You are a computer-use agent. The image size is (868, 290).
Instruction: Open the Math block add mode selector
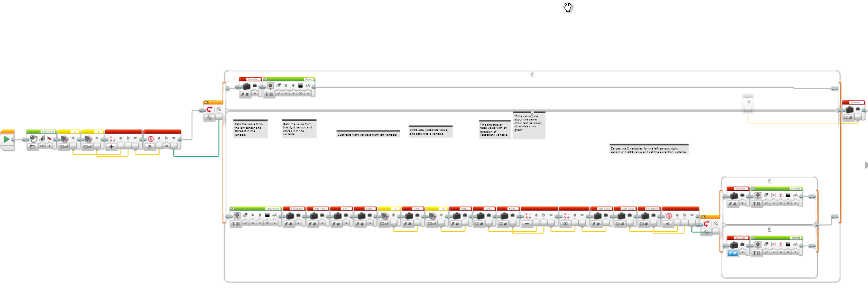pyautogui.click(x=112, y=147)
